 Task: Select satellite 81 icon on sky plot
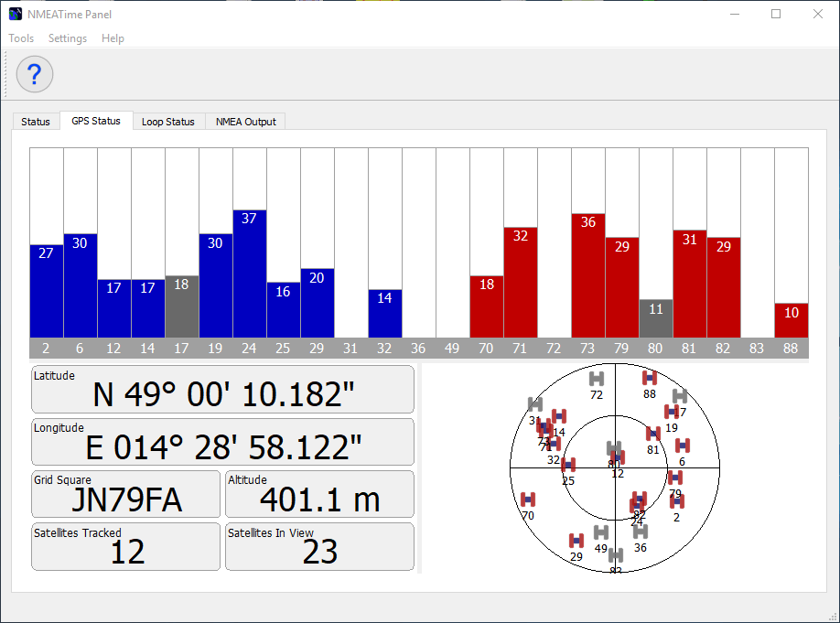(653, 434)
